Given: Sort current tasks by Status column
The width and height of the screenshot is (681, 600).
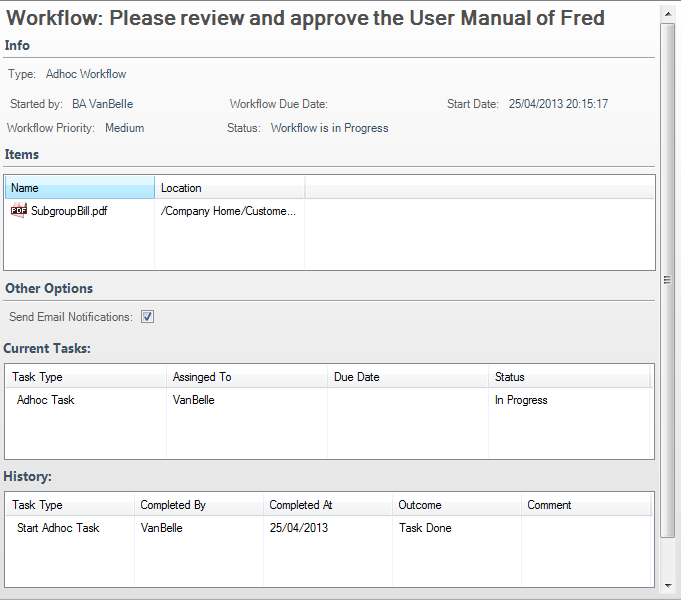Looking at the screenshot, I should [569, 377].
